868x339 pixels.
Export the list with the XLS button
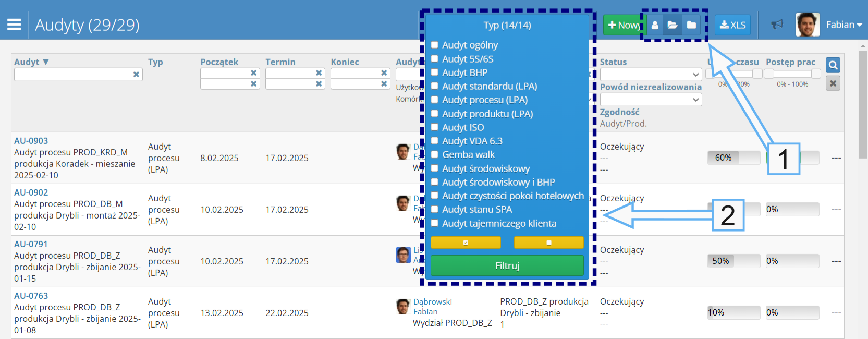pos(732,25)
